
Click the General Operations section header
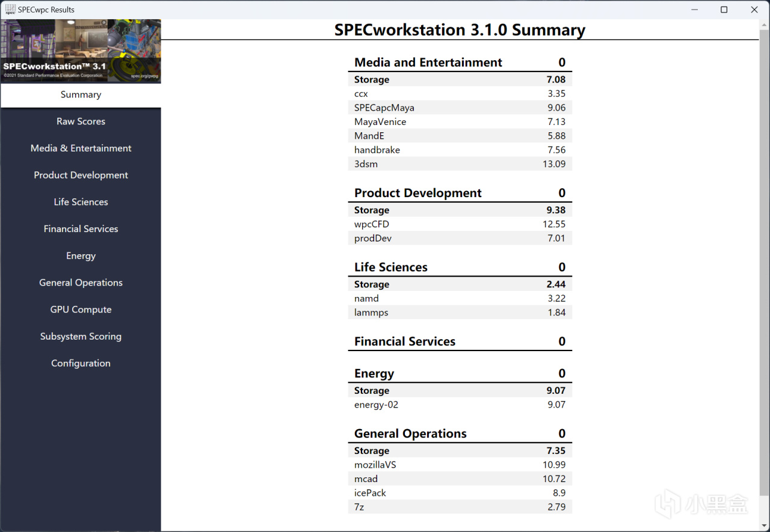[x=460, y=434]
